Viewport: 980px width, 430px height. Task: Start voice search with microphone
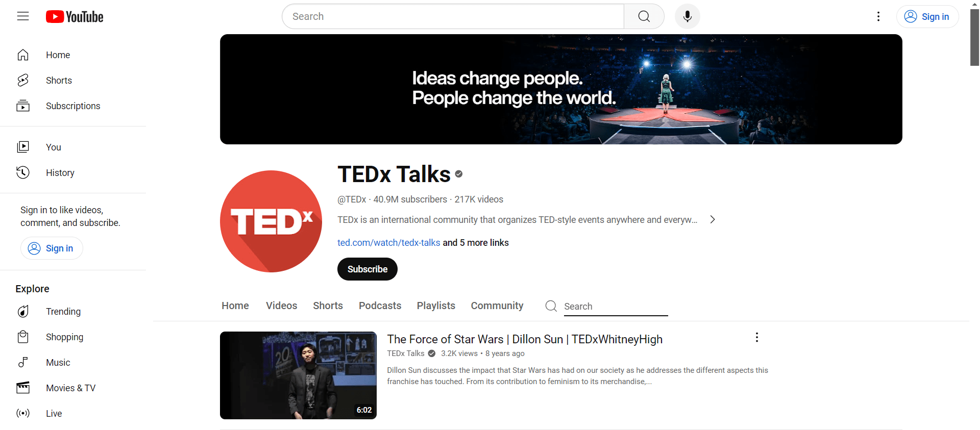[x=687, y=16]
